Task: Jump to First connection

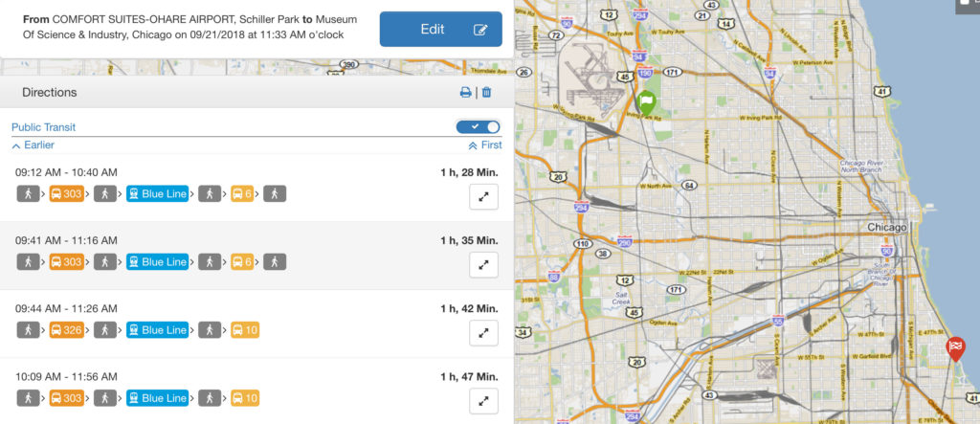Action: pyautogui.click(x=485, y=145)
